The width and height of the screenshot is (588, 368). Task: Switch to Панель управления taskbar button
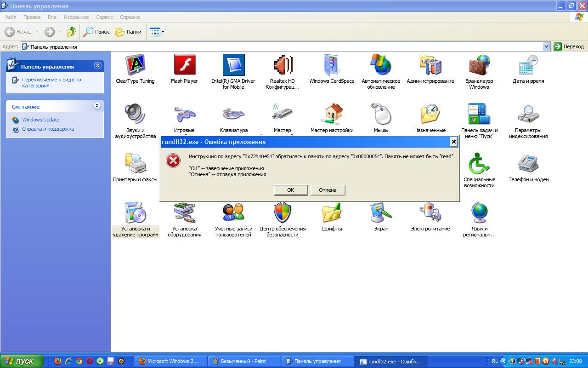(317, 361)
